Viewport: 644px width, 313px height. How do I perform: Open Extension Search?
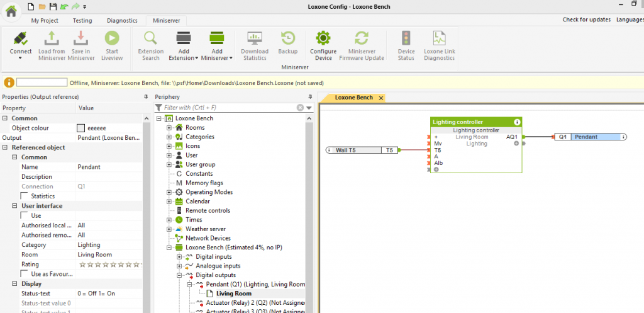pyautogui.click(x=151, y=45)
